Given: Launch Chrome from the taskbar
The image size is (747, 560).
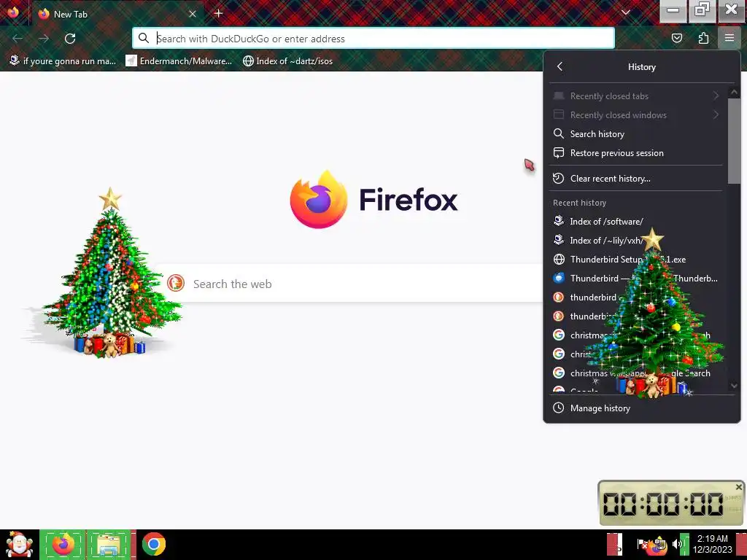Looking at the screenshot, I should (153, 545).
